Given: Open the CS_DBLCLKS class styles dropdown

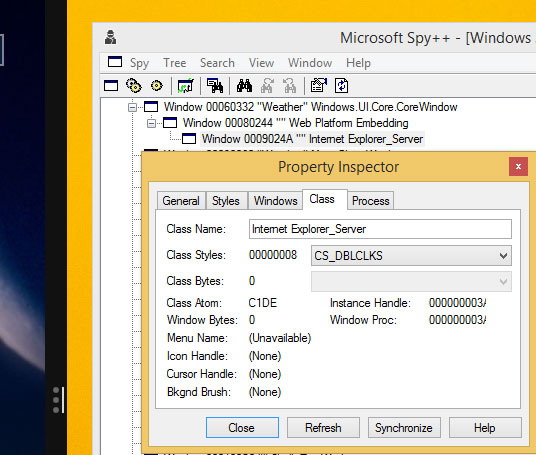Looking at the screenshot, I should click(x=411, y=256).
